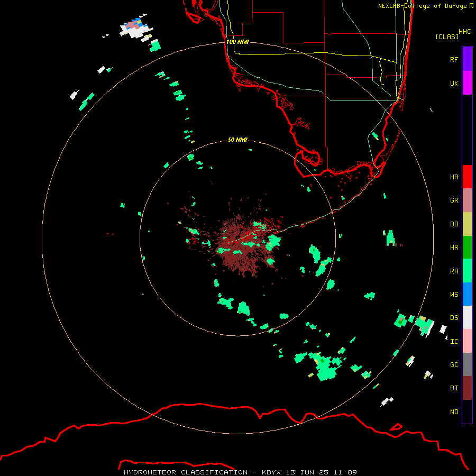Click the 11:09 timestamp

[x=345, y=472]
